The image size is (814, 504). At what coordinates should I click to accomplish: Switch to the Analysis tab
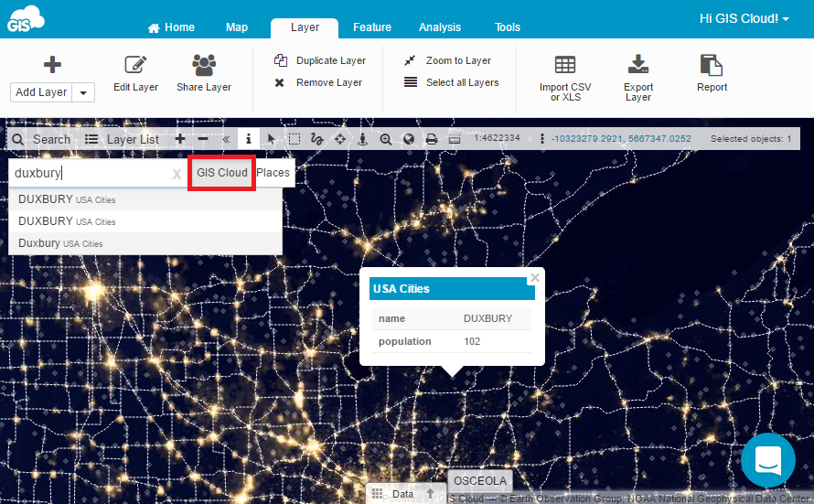tap(440, 27)
